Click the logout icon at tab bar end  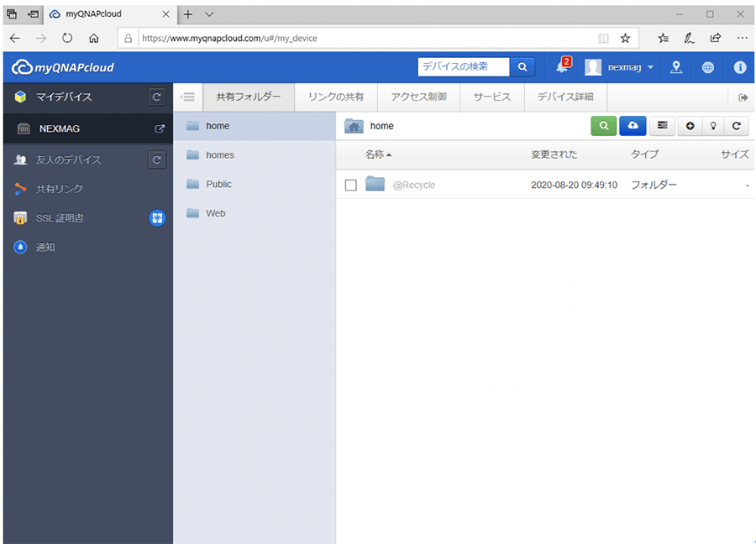(743, 97)
